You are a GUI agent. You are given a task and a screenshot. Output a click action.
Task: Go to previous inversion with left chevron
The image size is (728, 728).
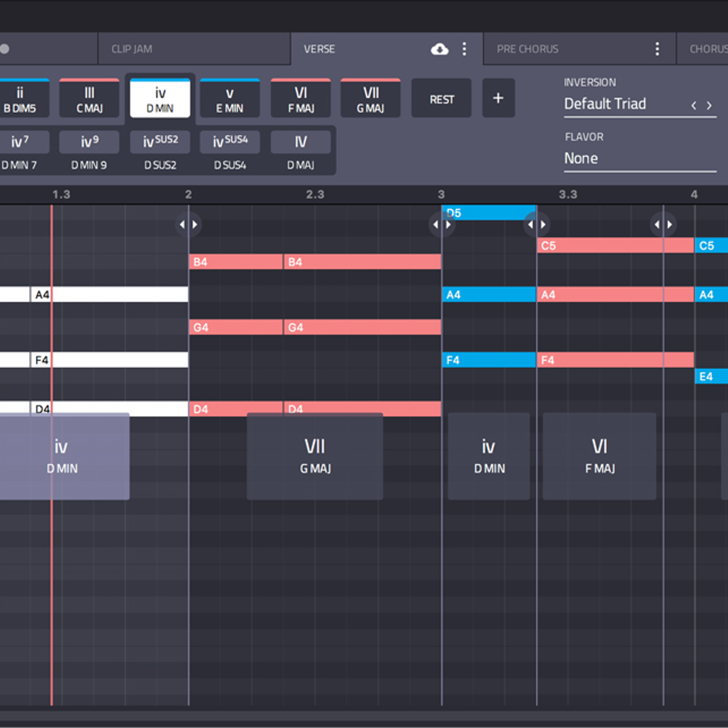pos(693,106)
